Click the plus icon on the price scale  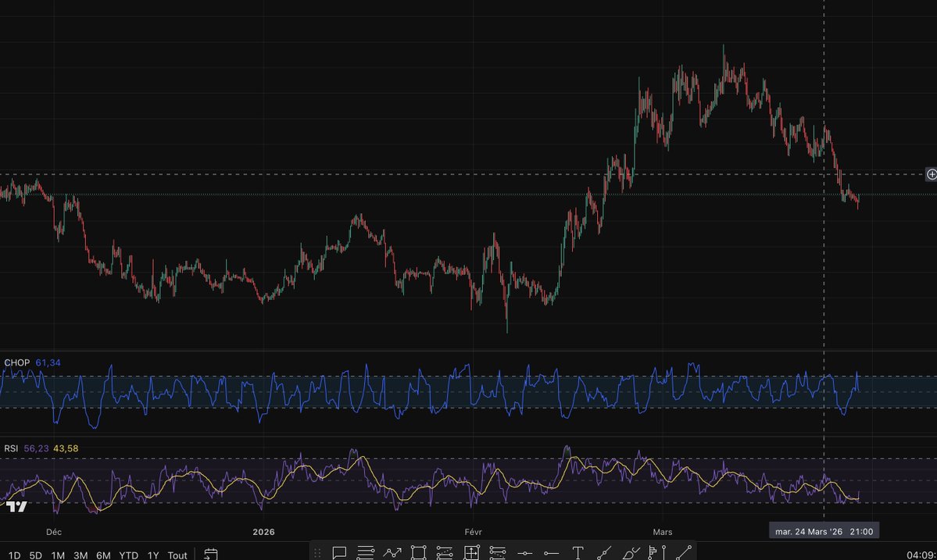pos(931,174)
